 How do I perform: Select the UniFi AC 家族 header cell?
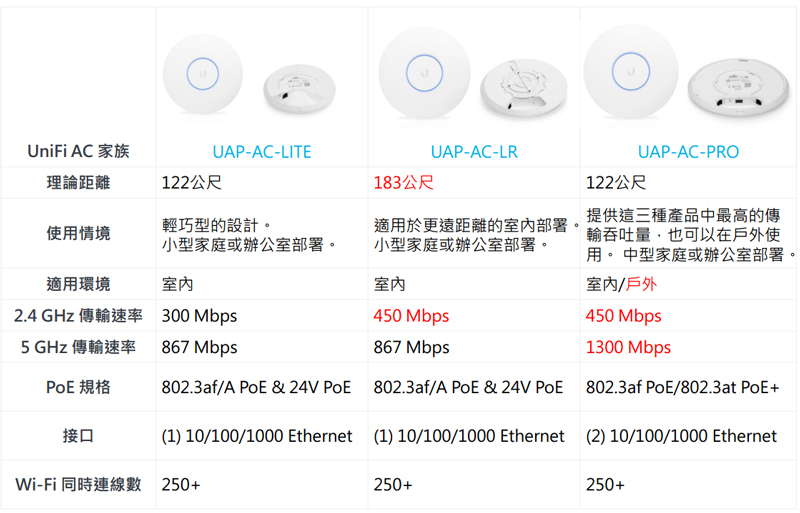[x=78, y=151]
